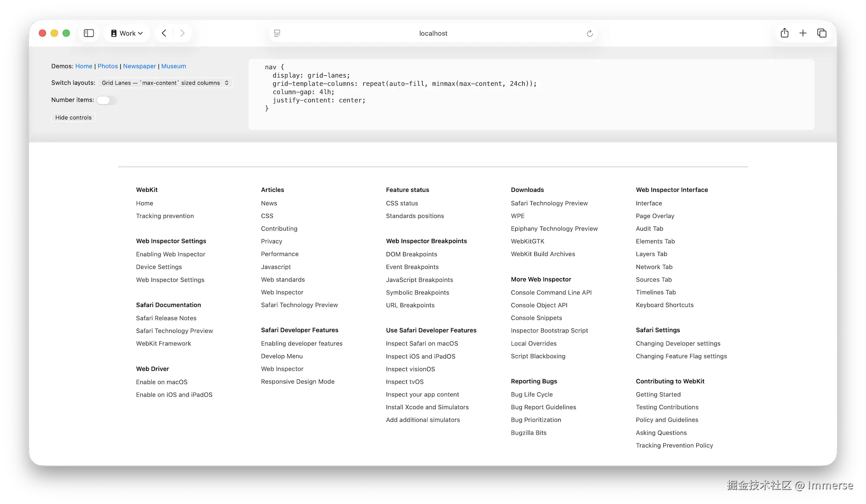The height and width of the screenshot is (504, 866).
Task: Select Tracking prevention under WebKit
Action: 165,216
